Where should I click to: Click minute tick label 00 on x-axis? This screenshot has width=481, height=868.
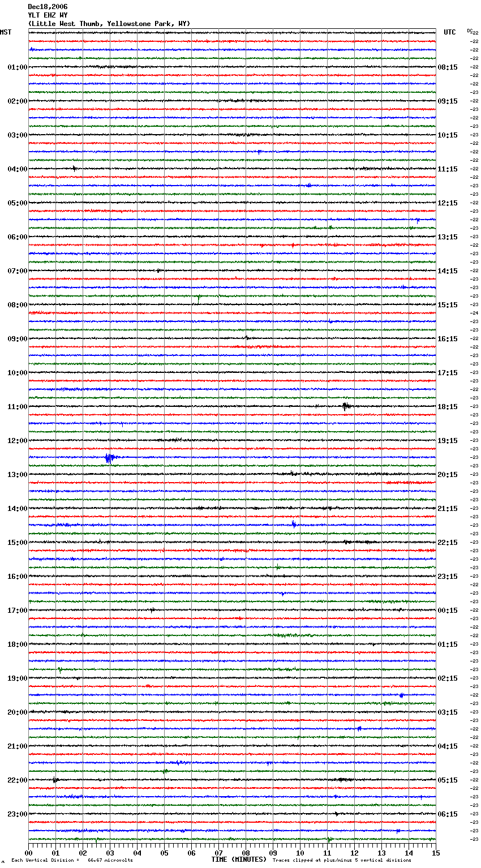[x=28, y=853]
